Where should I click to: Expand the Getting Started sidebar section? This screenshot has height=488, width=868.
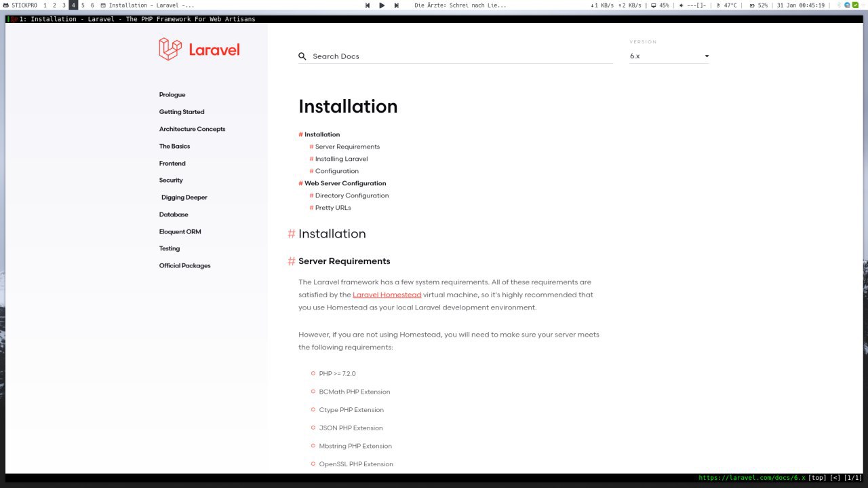pos(182,112)
